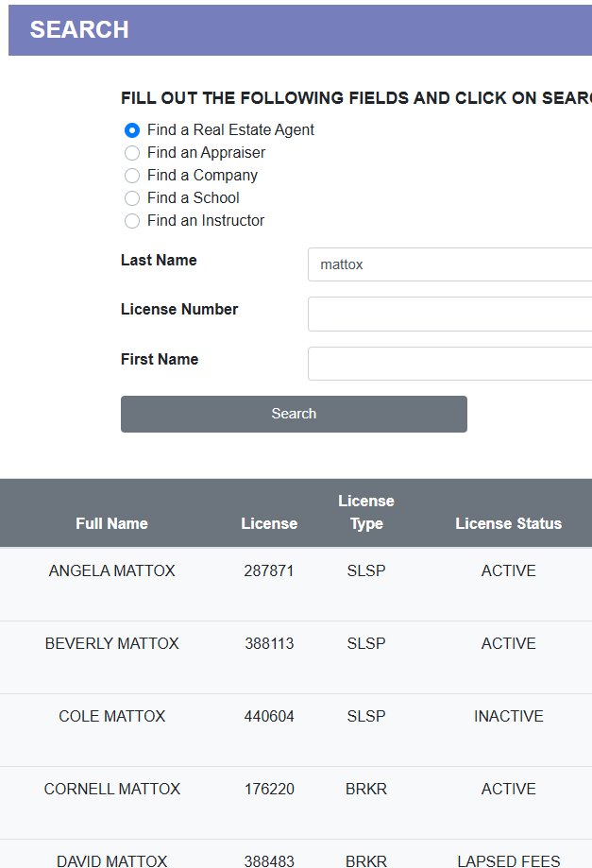
Task: Click ACTIVE status in Cornell Mattox row
Action: pyautogui.click(x=509, y=789)
